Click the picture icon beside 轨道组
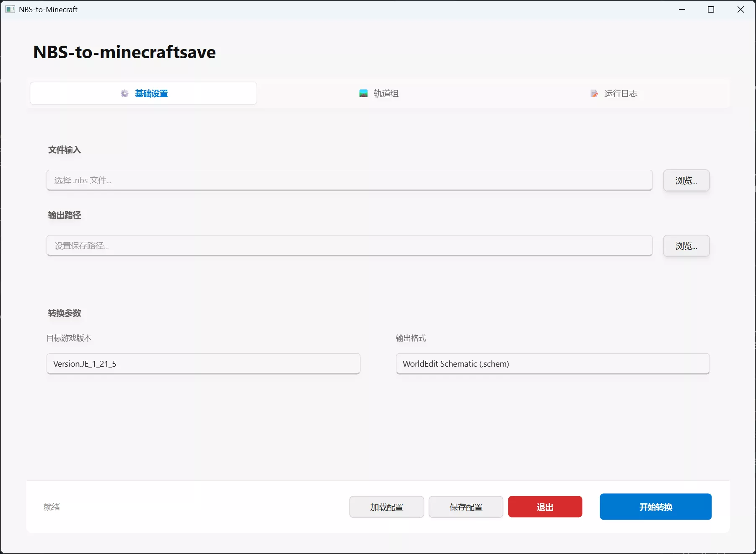Image resolution: width=756 pixels, height=554 pixels. (x=363, y=93)
